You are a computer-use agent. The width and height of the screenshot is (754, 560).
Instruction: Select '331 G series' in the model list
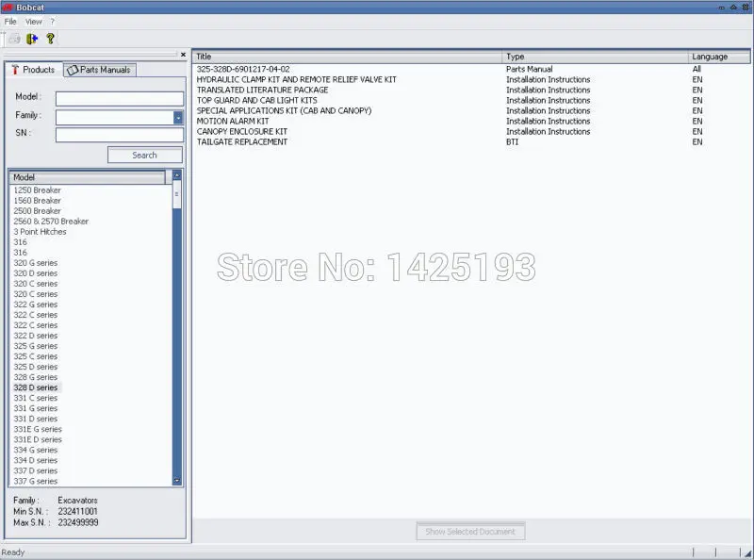pos(35,408)
